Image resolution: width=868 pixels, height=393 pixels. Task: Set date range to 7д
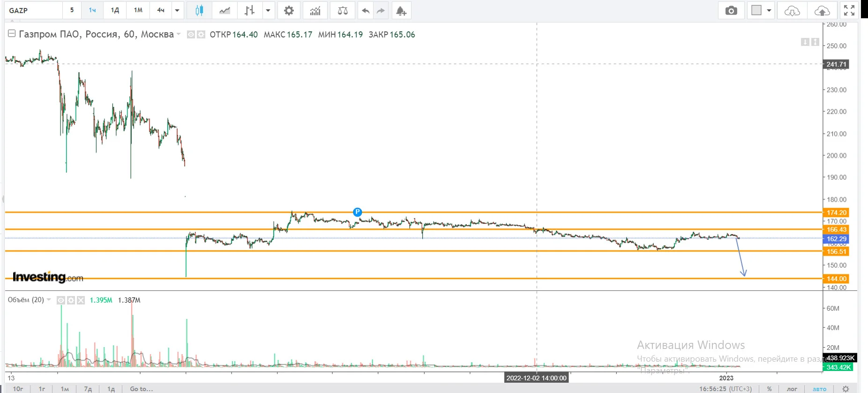(88, 389)
